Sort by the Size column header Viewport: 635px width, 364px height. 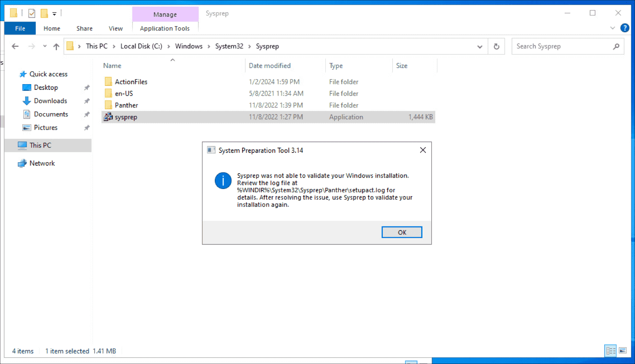(x=415, y=66)
